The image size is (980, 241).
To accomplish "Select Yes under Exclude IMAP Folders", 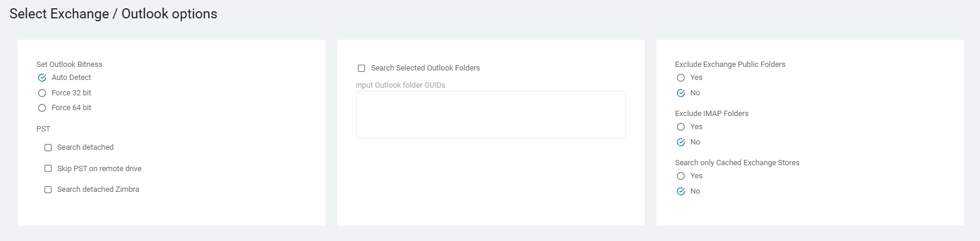I will [x=681, y=127].
